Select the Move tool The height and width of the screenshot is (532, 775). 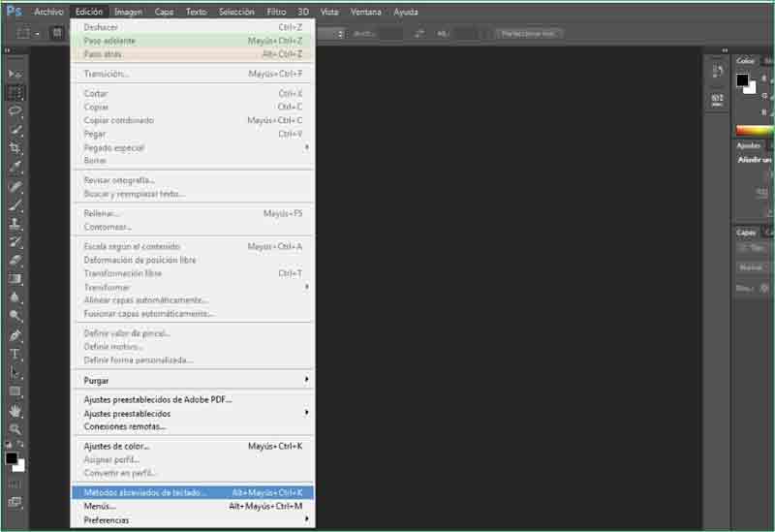(x=15, y=75)
